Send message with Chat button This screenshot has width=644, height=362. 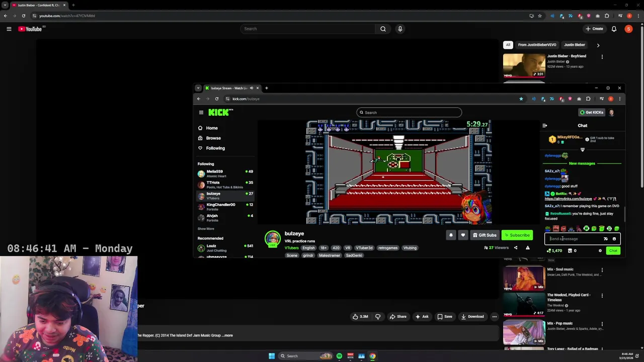point(613,251)
